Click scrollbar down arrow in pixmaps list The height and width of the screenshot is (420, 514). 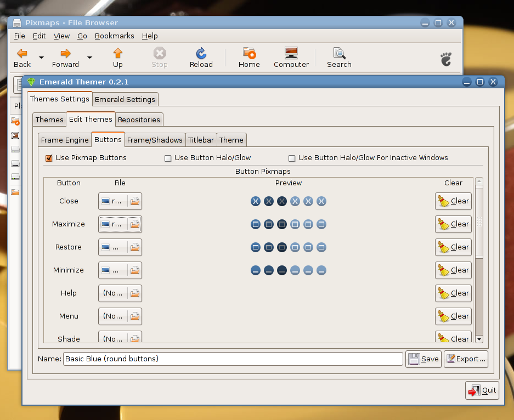479,339
